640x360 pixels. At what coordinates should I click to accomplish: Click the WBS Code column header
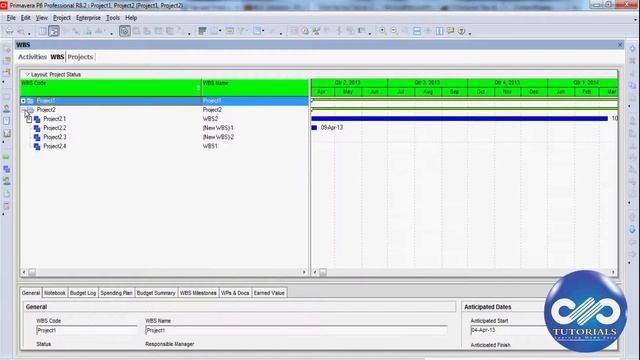(111, 88)
